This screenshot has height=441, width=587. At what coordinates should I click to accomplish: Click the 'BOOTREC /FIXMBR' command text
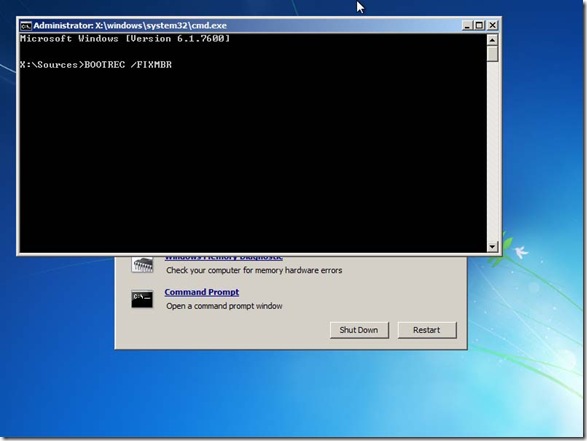(128, 65)
